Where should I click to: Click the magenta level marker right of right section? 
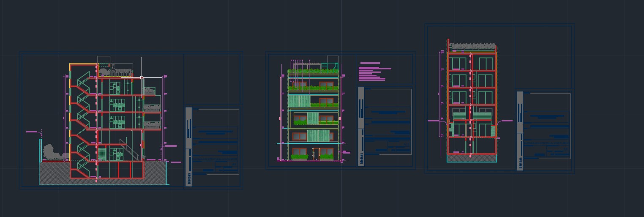point(505,121)
